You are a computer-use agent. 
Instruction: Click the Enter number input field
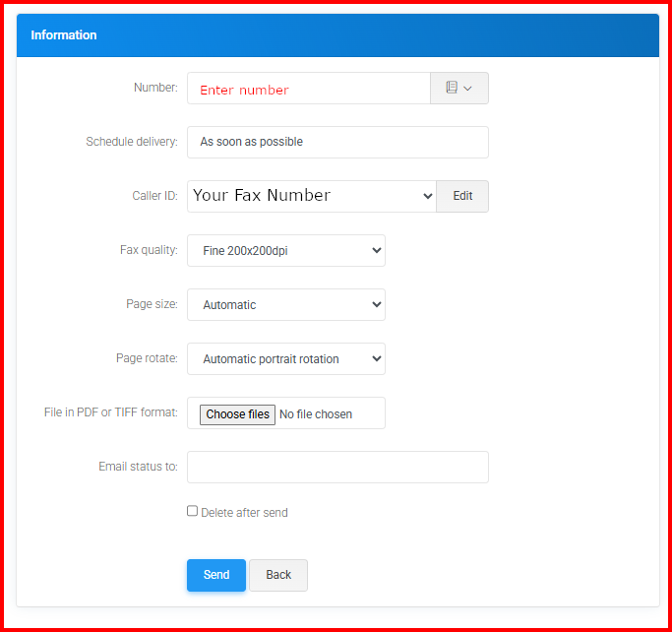point(308,89)
